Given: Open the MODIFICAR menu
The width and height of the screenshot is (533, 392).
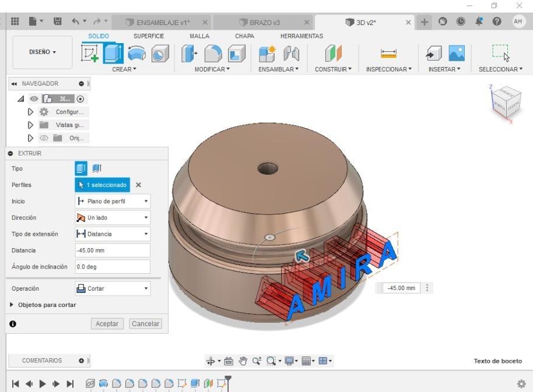Looking at the screenshot, I should (x=212, y=69).
